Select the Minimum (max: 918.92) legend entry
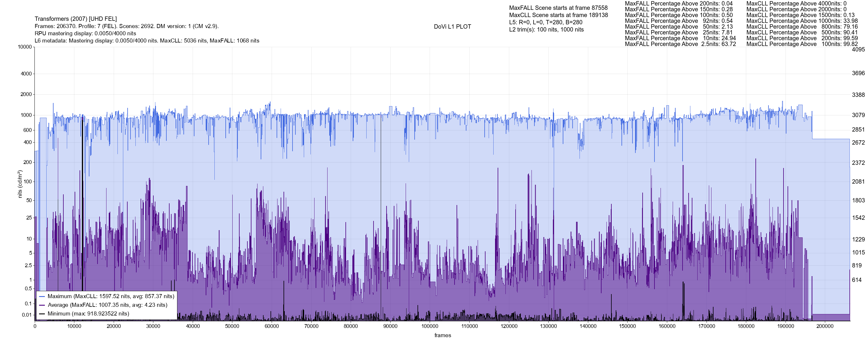The height and width of the screenshot is (347, 868). (88, 314)
